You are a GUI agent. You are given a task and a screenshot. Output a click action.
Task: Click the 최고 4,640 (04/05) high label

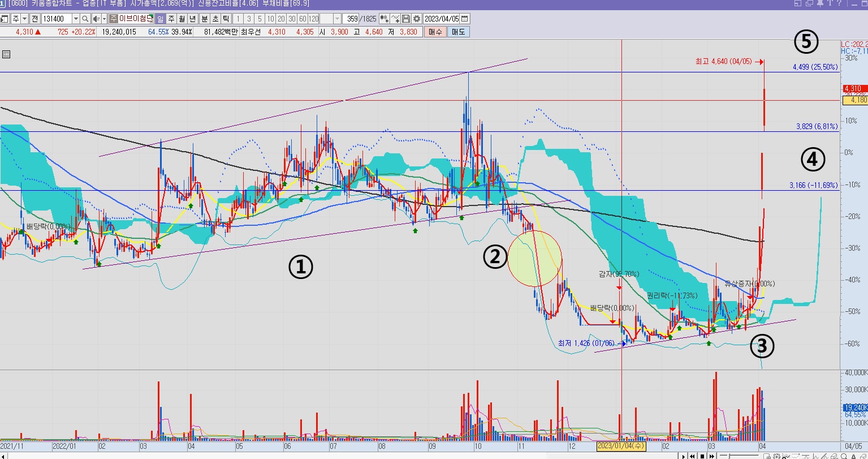tap(724, 61)
